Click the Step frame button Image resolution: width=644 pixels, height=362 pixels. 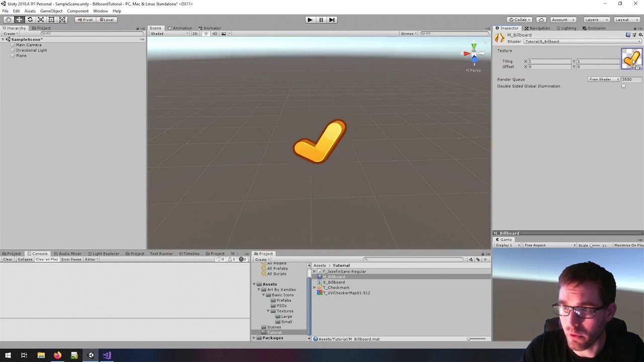click(x=332, y=20)
